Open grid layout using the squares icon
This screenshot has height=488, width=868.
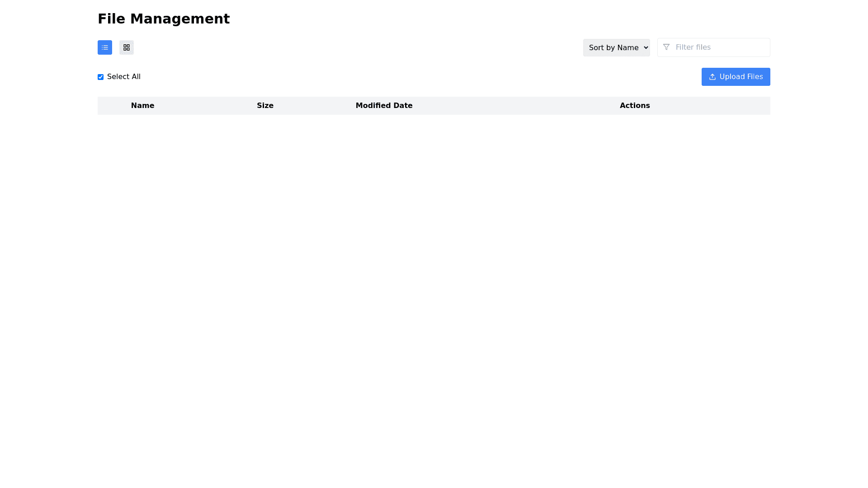click(x=126, y=47)
